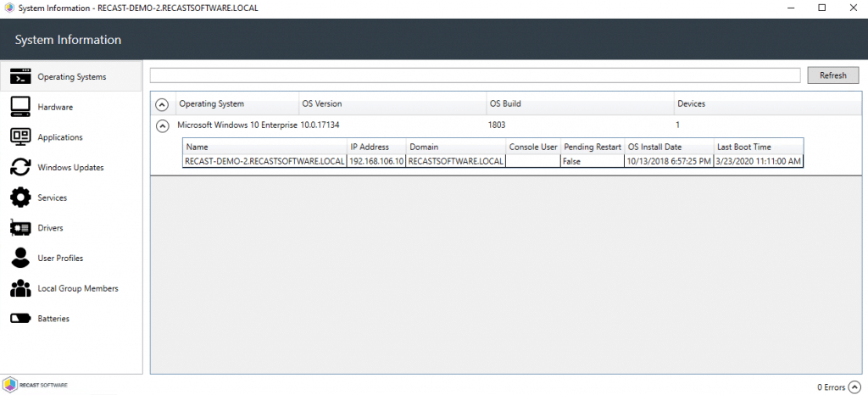
Task: Go to Windows Updates section
Action: point(71,168)
